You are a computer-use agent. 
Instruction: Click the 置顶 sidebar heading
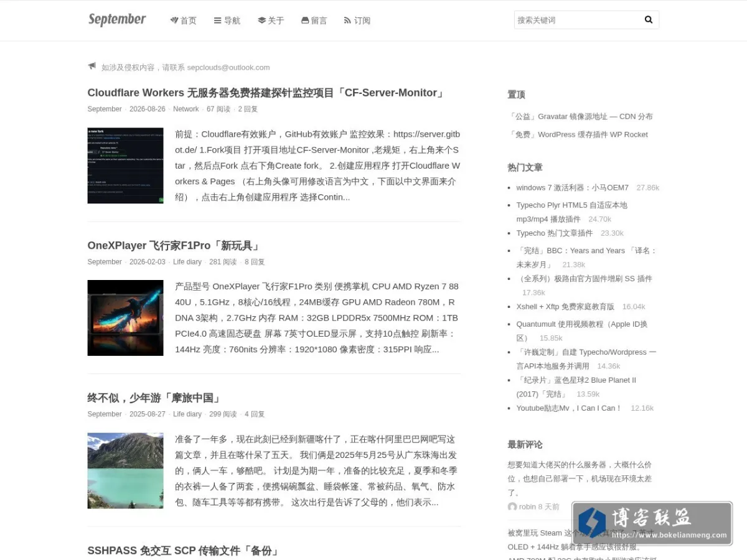pos(516,95)
